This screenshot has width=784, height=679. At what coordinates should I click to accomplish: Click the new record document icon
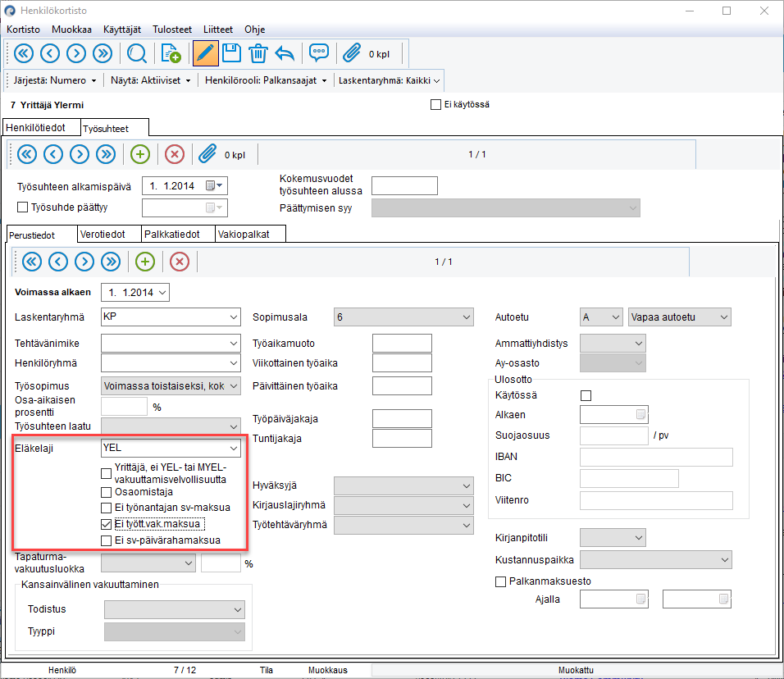tap(171, 53)
